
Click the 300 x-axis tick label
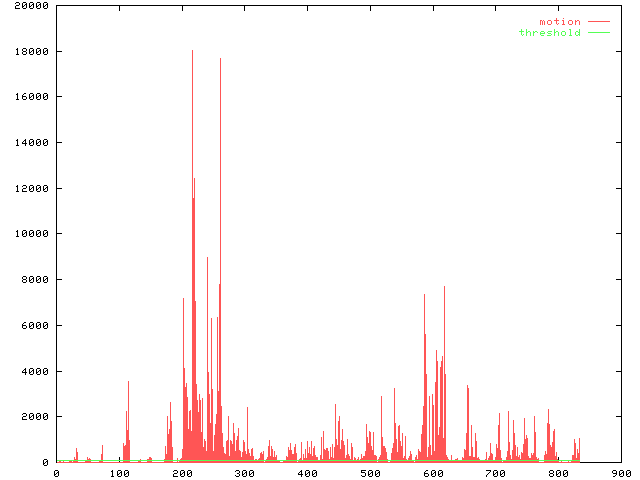point(244,473)
